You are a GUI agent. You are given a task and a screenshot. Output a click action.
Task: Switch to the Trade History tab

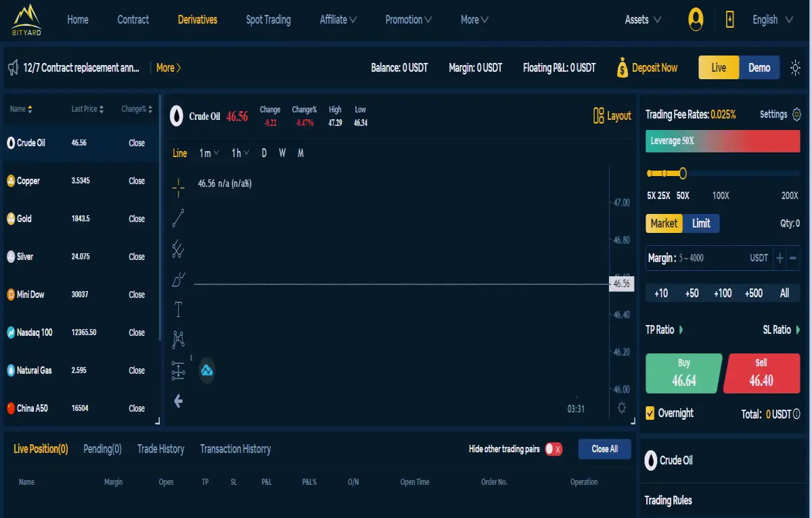(160, 449)
